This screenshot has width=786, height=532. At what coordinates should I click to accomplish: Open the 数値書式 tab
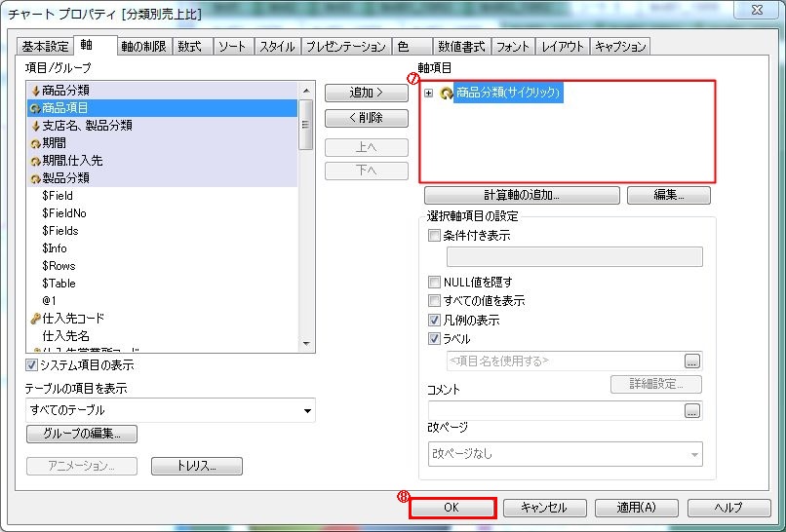[x=461, y=47]
